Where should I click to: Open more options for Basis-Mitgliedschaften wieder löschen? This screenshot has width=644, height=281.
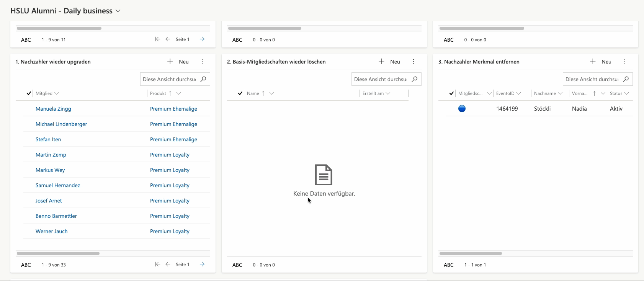[x=414, y=62]
